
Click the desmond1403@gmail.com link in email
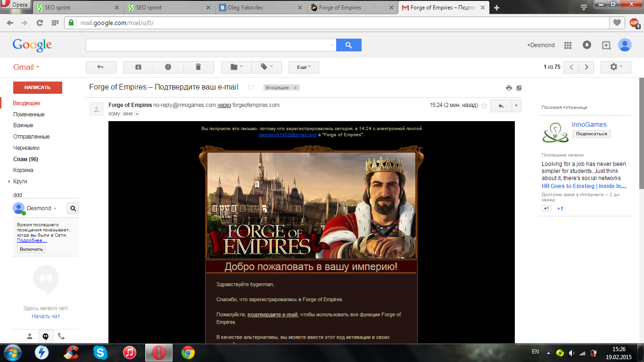click(x=288, y=135)
